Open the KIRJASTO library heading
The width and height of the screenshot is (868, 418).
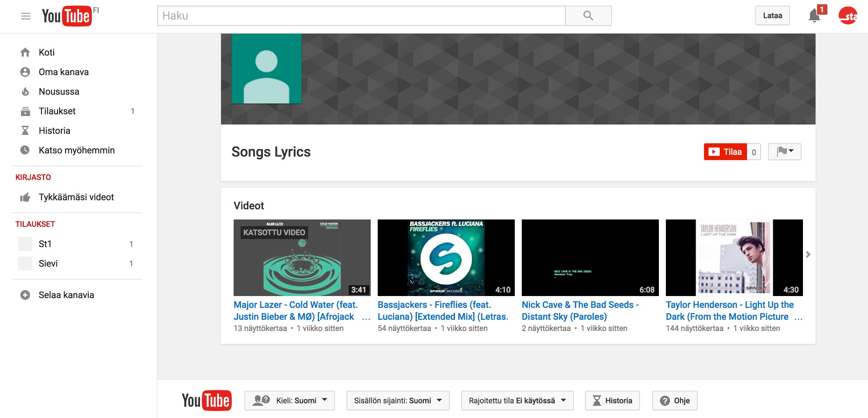tap(33, 178)
